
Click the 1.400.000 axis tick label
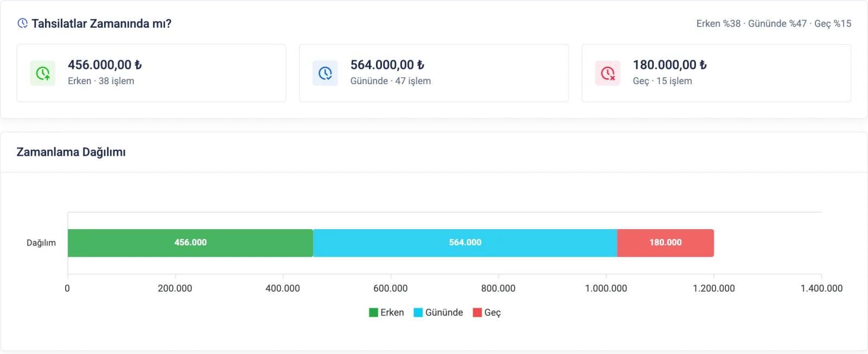821,288
